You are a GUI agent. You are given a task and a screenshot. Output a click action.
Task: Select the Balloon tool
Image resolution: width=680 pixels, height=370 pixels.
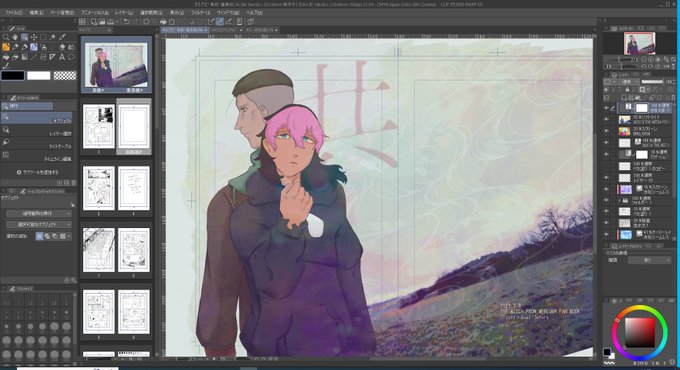(x=72, y=57)
